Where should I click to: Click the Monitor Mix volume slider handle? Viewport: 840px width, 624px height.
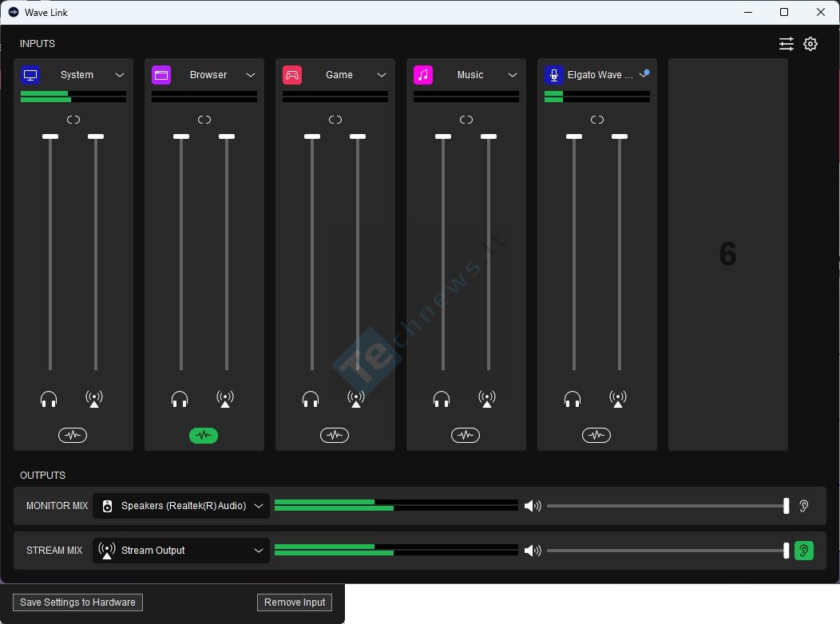click(787, 506)
